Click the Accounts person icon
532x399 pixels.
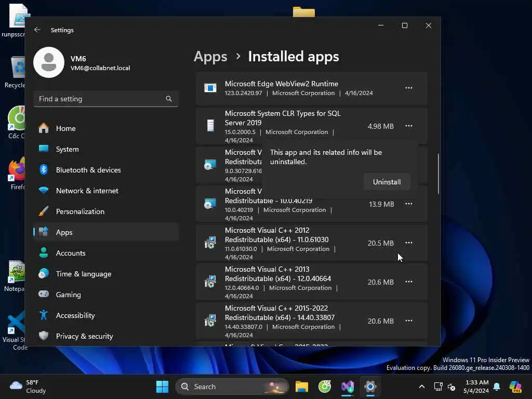tap(44, 253)
